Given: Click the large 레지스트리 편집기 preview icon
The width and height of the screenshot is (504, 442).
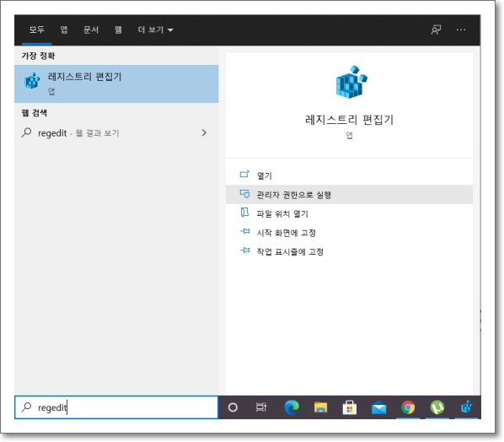Looking at the screenshot, I should click(351, 82).
